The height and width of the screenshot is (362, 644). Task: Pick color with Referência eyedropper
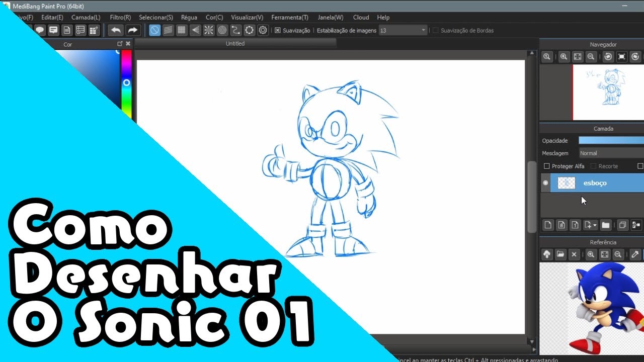635,254
